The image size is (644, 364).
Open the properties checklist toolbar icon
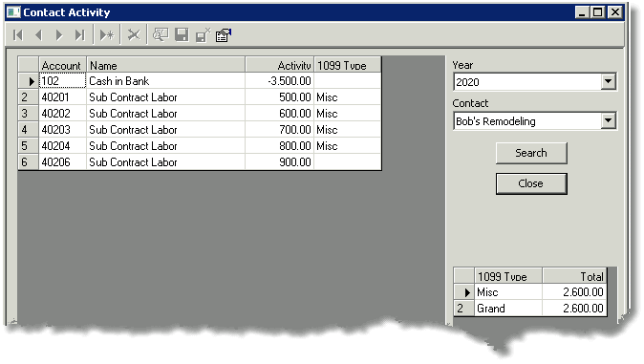coord(224,35)
